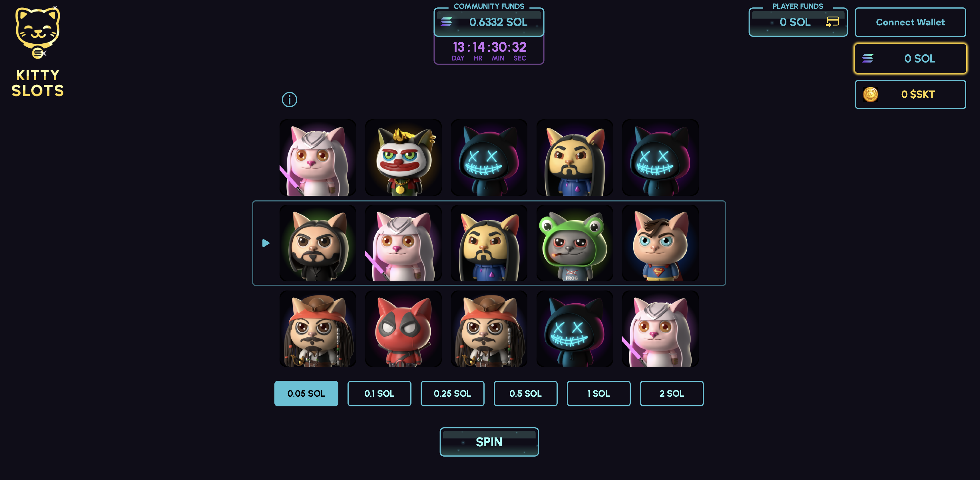Click the deposit card icon in Player Funds

coord(832,22)
